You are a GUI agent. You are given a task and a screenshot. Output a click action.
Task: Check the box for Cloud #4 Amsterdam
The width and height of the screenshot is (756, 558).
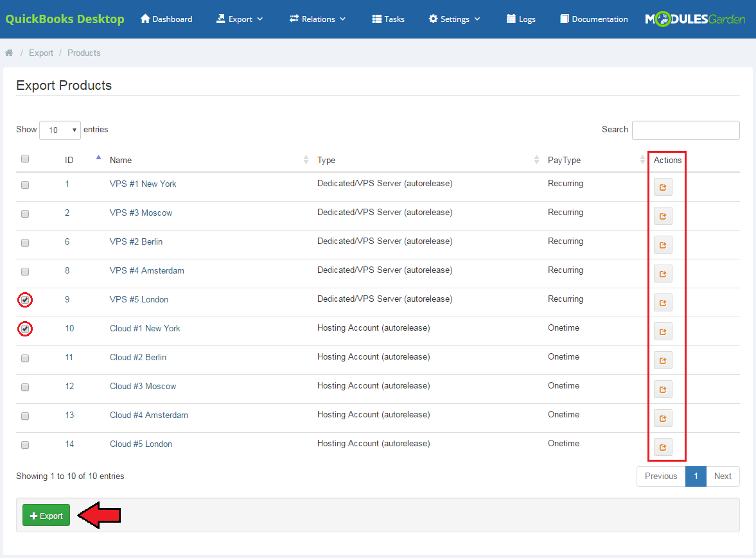[25, 416]
